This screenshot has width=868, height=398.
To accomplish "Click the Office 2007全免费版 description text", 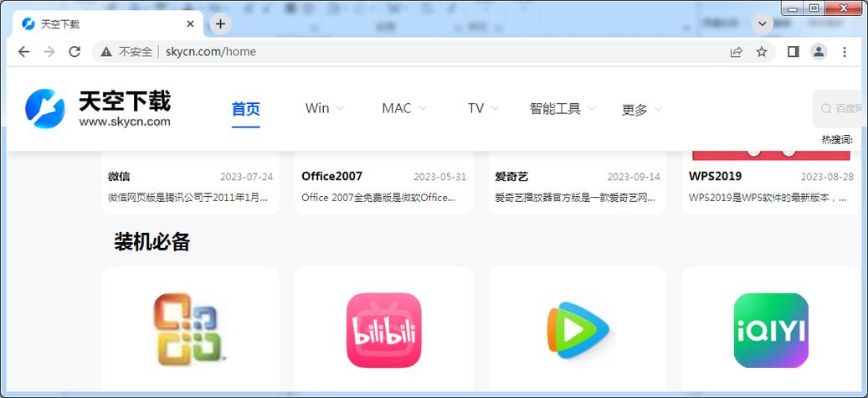I will pyautogui.click(x=378, y=198).
